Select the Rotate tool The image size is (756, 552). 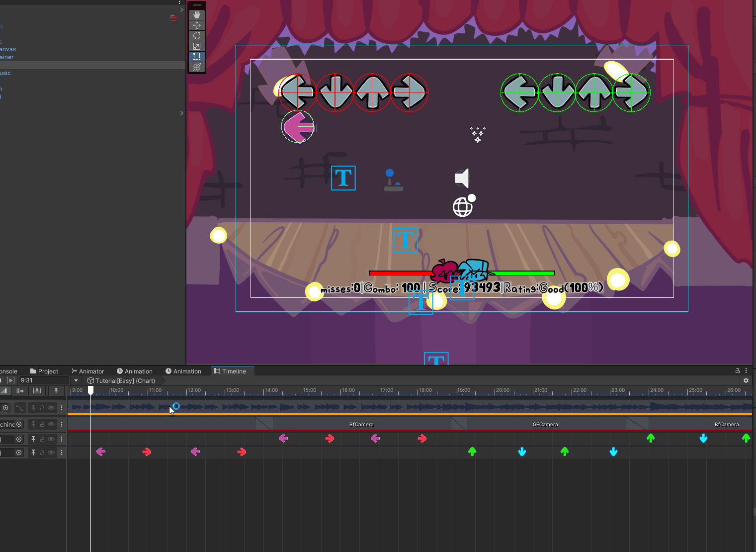(197, 36)
